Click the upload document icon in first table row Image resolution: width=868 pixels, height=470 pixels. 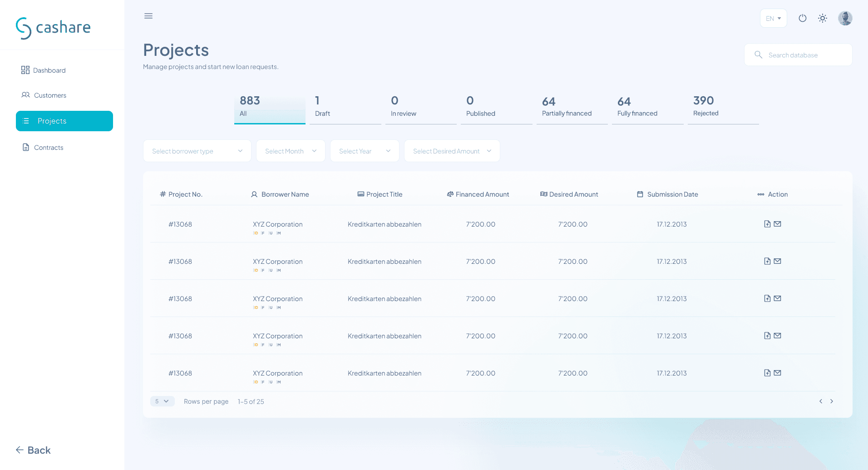(x=767, y=224)
